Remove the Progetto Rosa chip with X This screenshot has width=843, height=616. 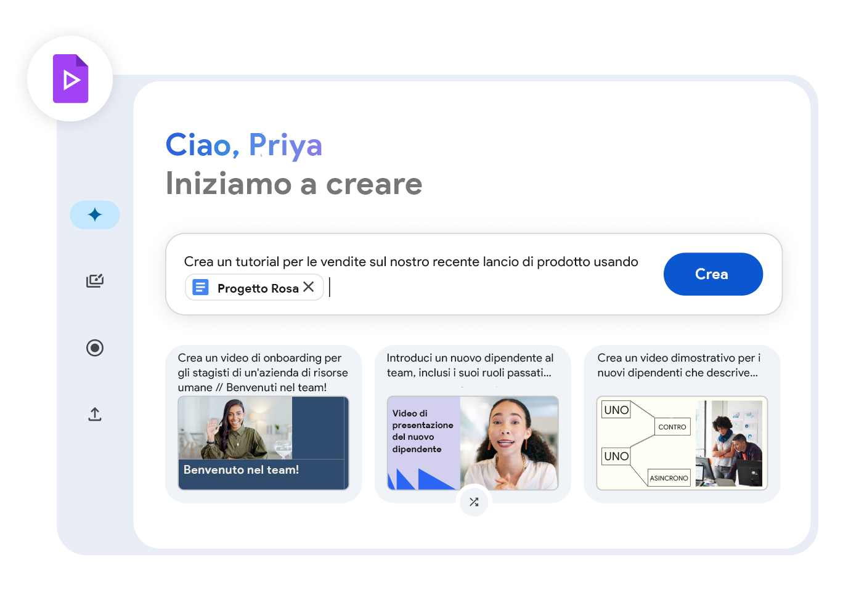[309, 287]
